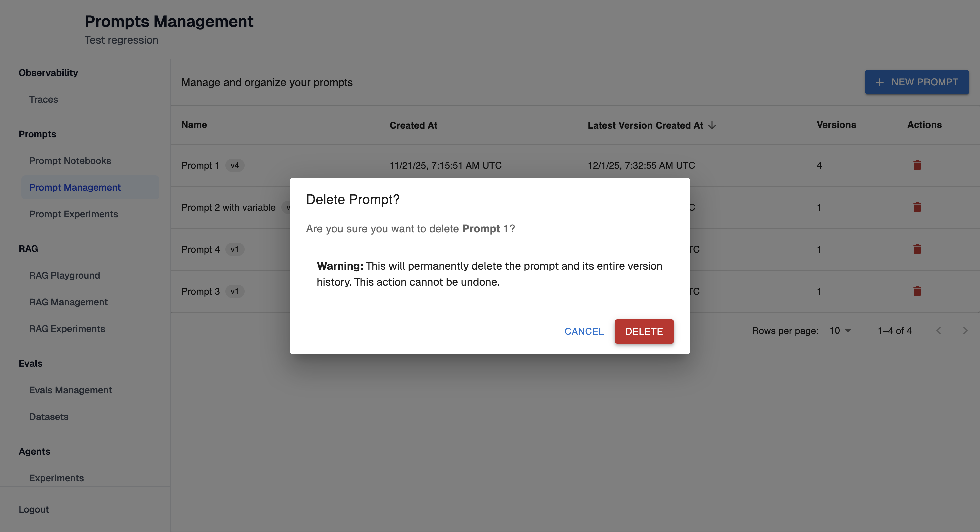The image size is (980, 532).
Task: Click sort arrow on Latest Version Created At
Action: tap(712, 125)
